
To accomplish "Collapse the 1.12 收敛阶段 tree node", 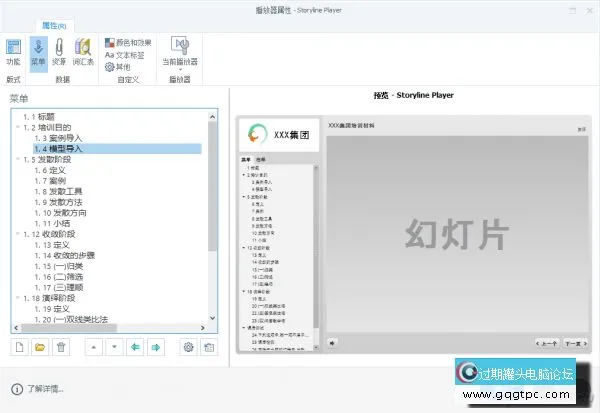I will coord(18,233).
